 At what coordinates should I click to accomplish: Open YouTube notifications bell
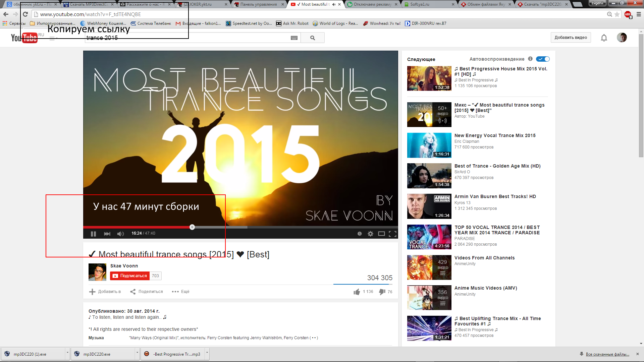604,38
